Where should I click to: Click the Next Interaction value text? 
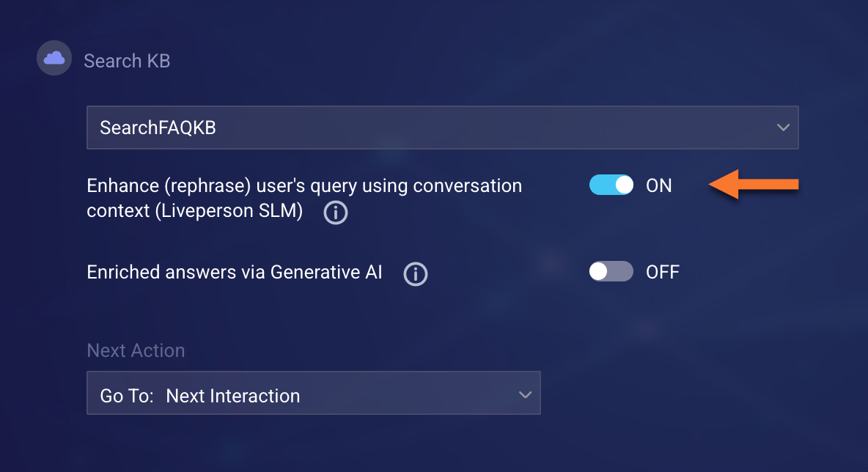(233, 396)
